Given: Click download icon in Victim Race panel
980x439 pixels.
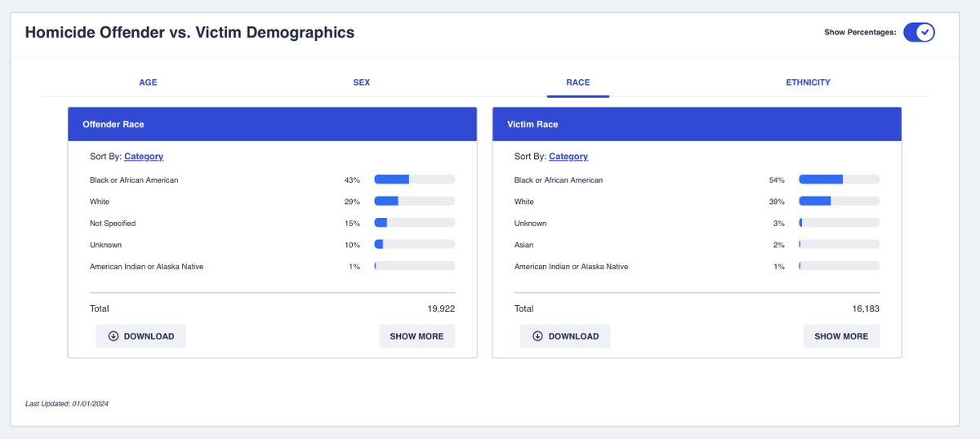Looking at the screenshot, I should point(537,336).
